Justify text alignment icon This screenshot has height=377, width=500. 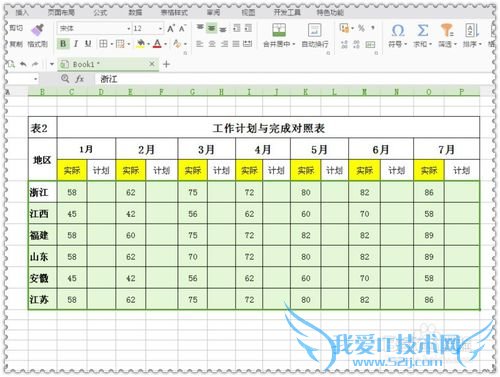236,44
